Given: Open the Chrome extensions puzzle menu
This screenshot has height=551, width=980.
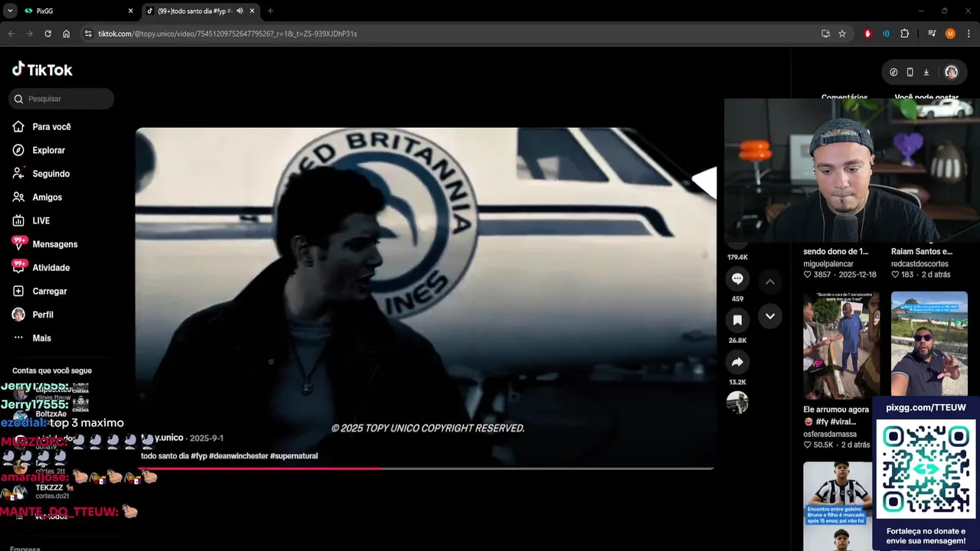Looking at the screenshot, I should 904,34.
